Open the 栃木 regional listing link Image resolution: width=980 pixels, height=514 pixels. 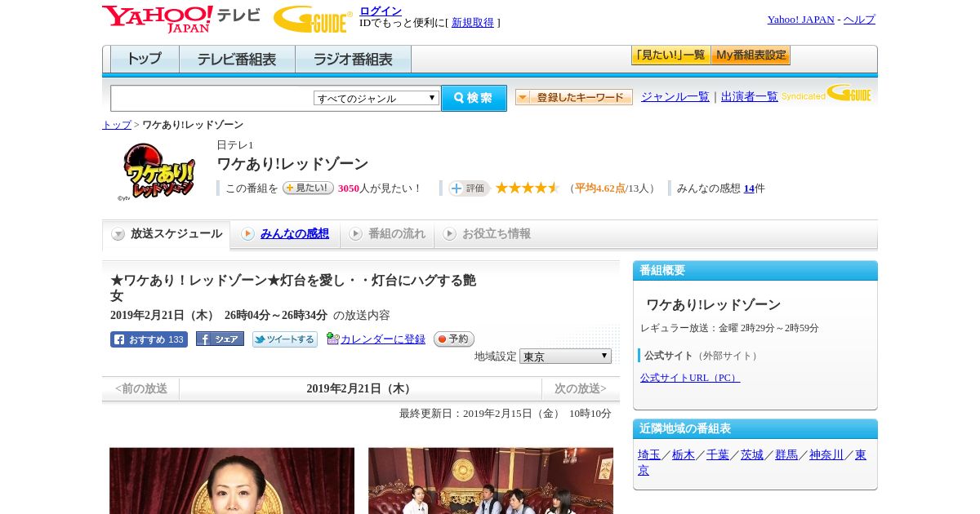684,455
